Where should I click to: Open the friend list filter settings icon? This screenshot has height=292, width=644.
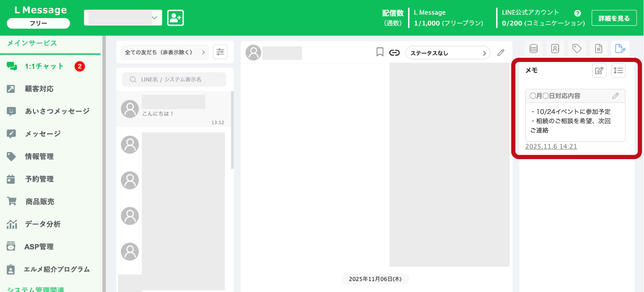tap(220, 52)
